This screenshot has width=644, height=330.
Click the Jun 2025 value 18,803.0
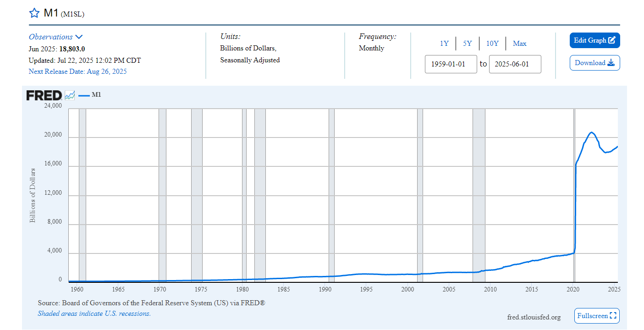click(72, 49)
